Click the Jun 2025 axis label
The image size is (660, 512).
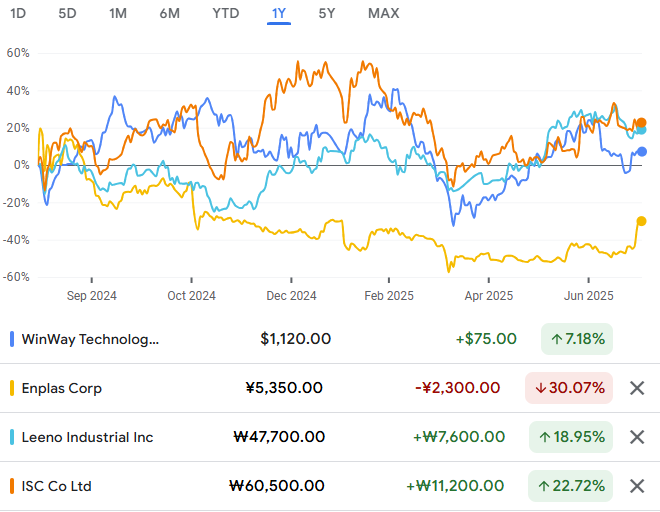click(588, 296)
